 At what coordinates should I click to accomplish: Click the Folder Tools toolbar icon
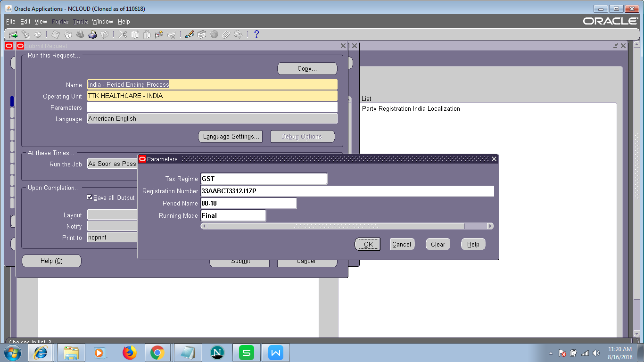click(238, 34)
